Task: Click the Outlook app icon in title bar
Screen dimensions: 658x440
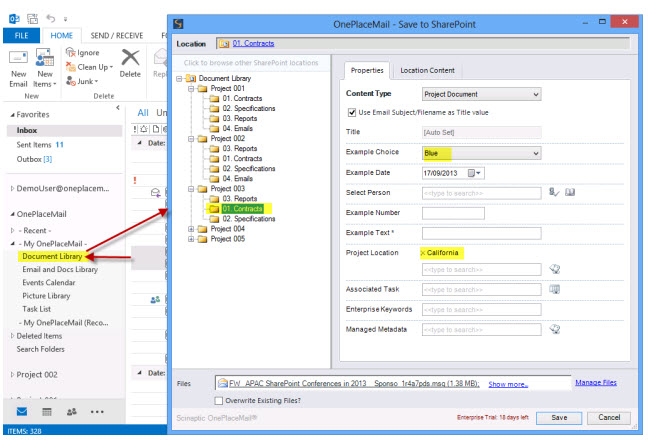Action: [14, 18]
